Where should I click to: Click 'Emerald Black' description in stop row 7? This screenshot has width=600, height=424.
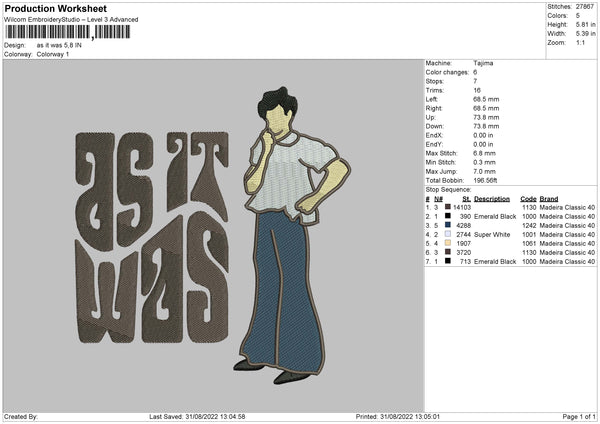click(x=495, y=261)
